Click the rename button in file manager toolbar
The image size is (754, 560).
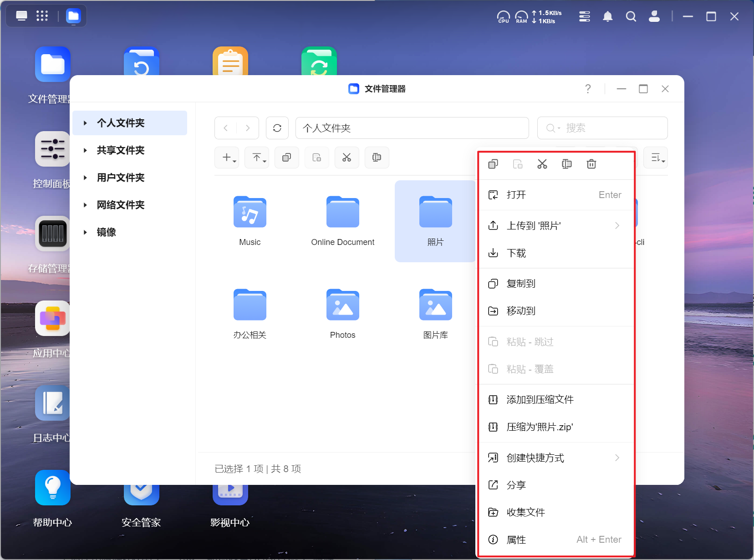tap(377, 158)
